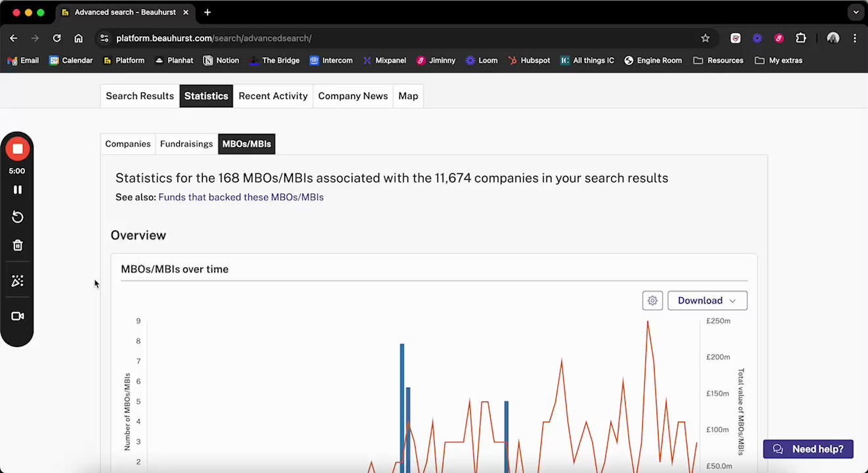Screen dimensions: 868x473
Task: Open the Recent Activity tab
Action: pyautogui.click(x=273, y=96)
